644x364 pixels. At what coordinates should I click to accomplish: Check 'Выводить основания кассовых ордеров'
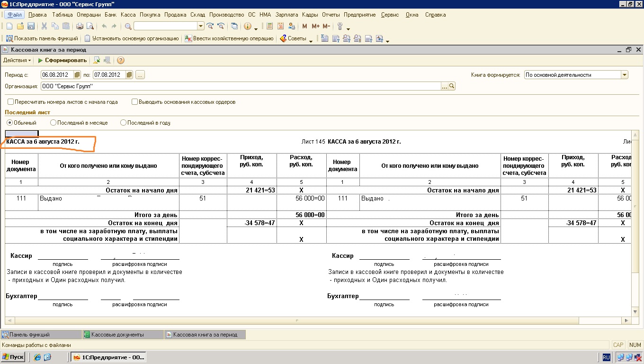pyautogui.click(x=135, y=102)
